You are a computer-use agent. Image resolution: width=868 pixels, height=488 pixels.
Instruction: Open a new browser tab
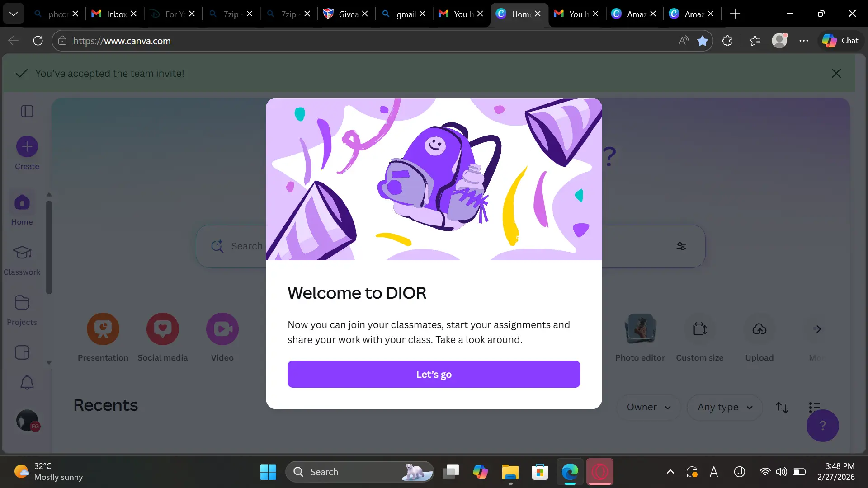735,14
